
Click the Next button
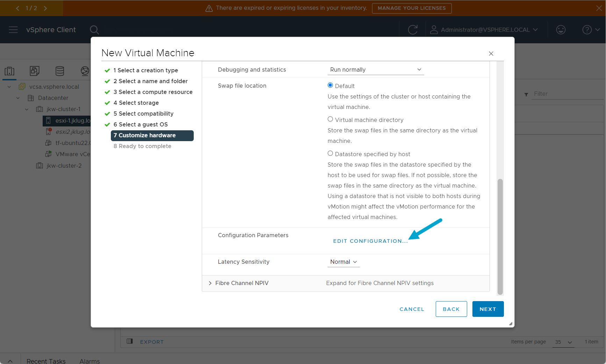tap(487, 309)
